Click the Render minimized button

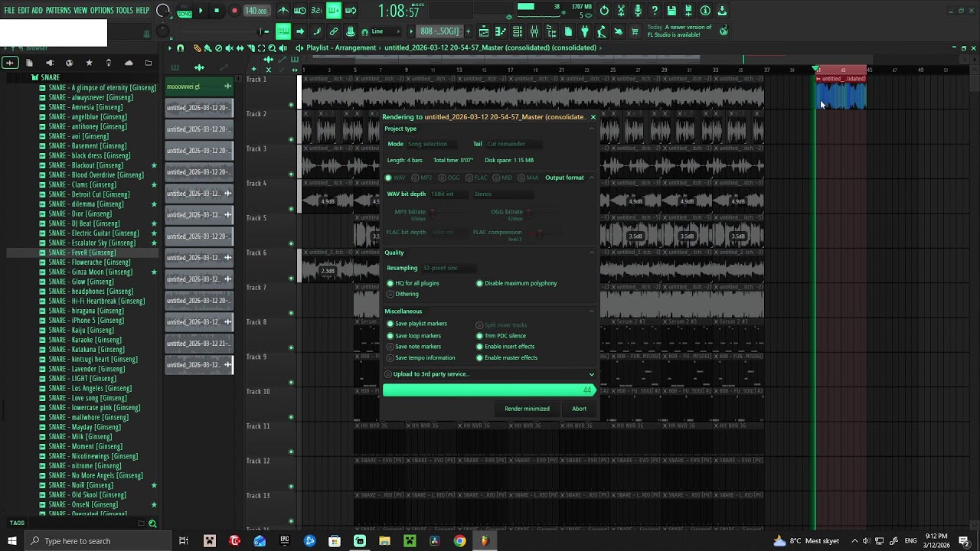click(527, 409)
